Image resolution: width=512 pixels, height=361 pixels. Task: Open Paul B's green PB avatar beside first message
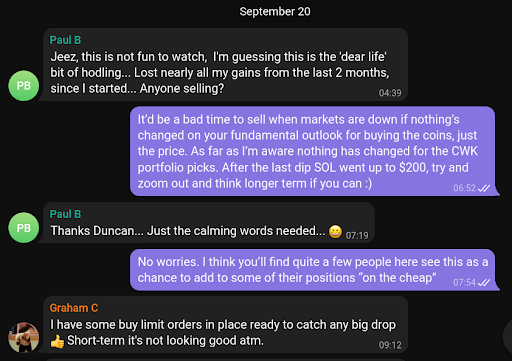[23, 86]
